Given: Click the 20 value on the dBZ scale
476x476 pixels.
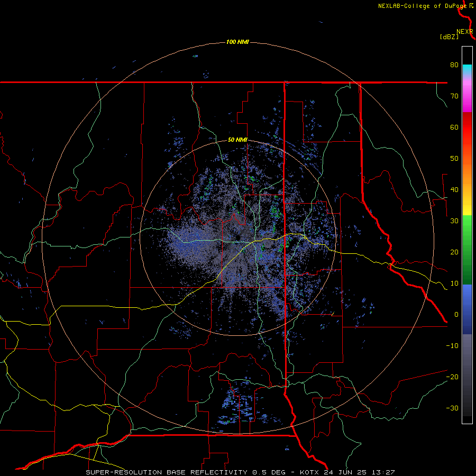Looking at the screenshot, I should [x=454, y=252].
